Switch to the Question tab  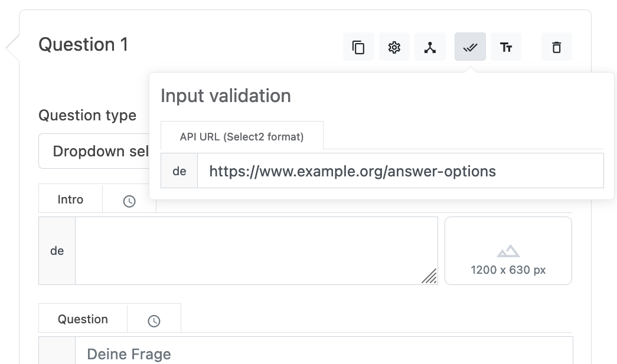click(83, 319)
